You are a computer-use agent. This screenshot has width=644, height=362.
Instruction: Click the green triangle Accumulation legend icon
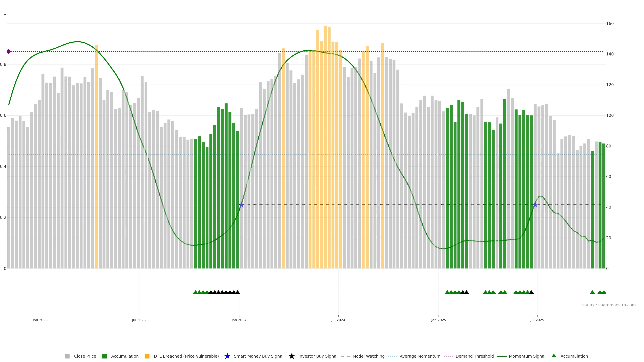pyautogui.click(x=554, y=356)
